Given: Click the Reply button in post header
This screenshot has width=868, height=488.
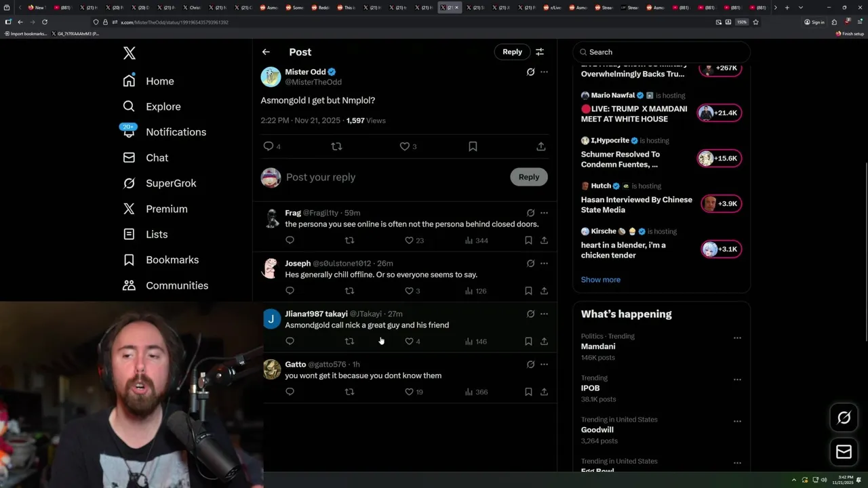Looking at the screenshot, I should pyautogui.click(x=512, y=52).
